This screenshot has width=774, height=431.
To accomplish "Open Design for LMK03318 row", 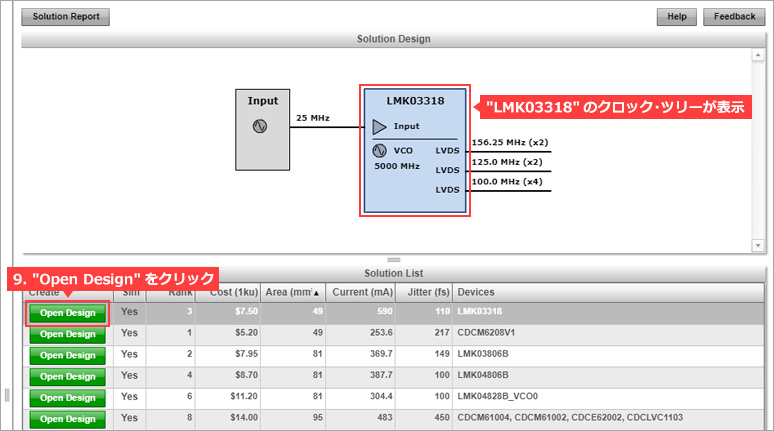I will [x=68, y=313].
